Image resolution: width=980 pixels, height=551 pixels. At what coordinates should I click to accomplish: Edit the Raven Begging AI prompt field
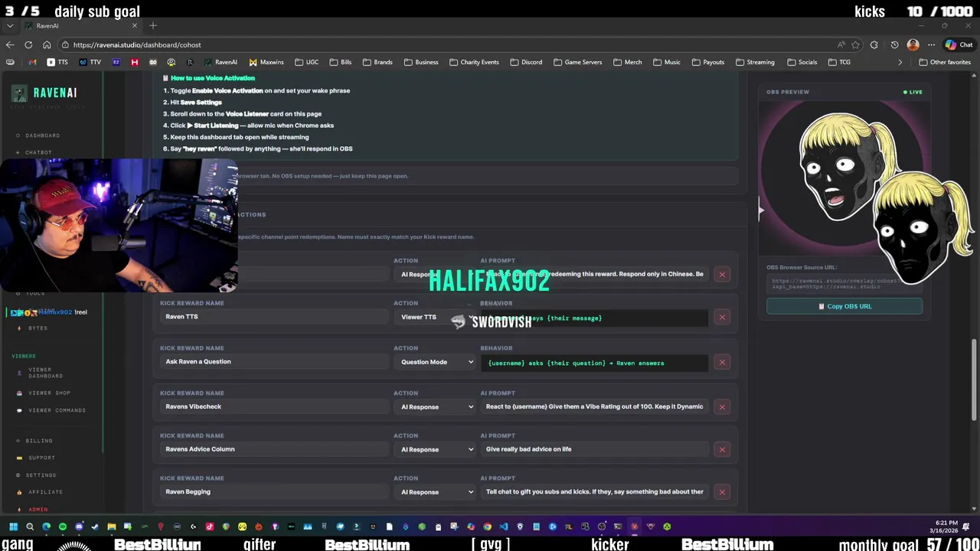594,492
